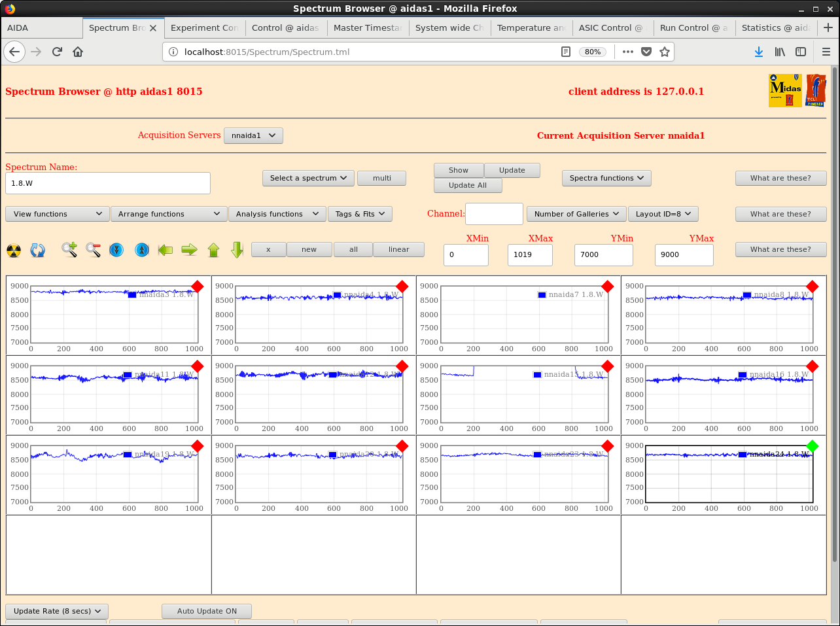
Task: Click the radiation hazard icon
Action: 14,250
